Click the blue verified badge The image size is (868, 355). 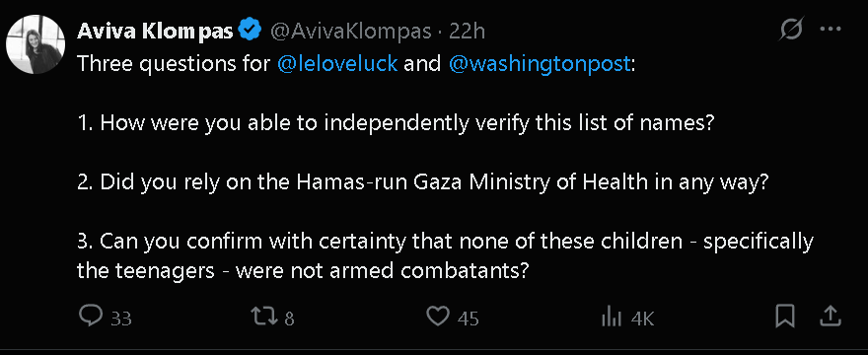coord(250,31)
